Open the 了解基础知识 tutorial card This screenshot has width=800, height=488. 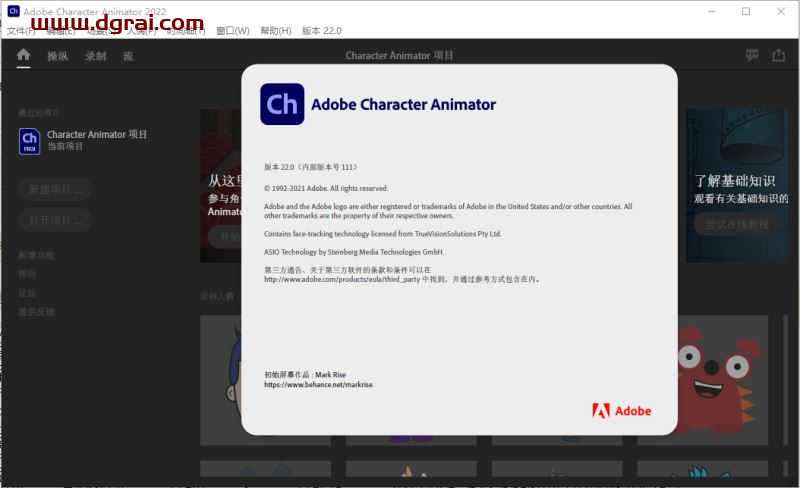tap(737, 186)
